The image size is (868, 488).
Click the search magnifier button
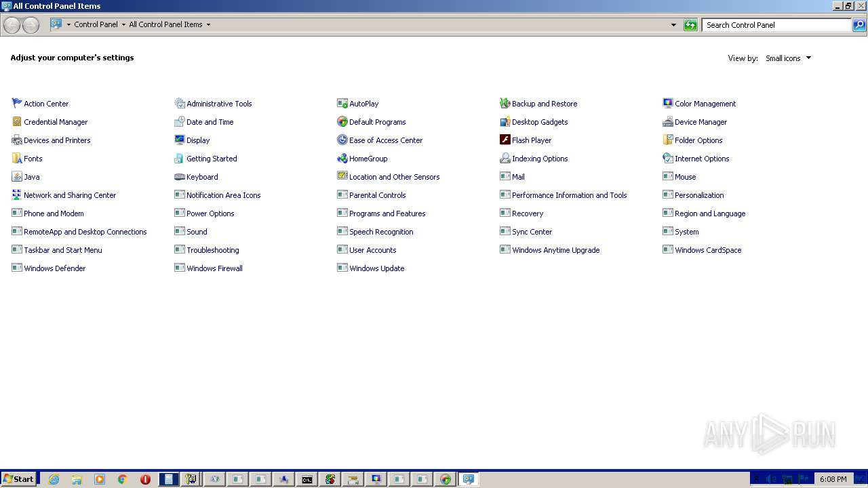tap(859, 25)
